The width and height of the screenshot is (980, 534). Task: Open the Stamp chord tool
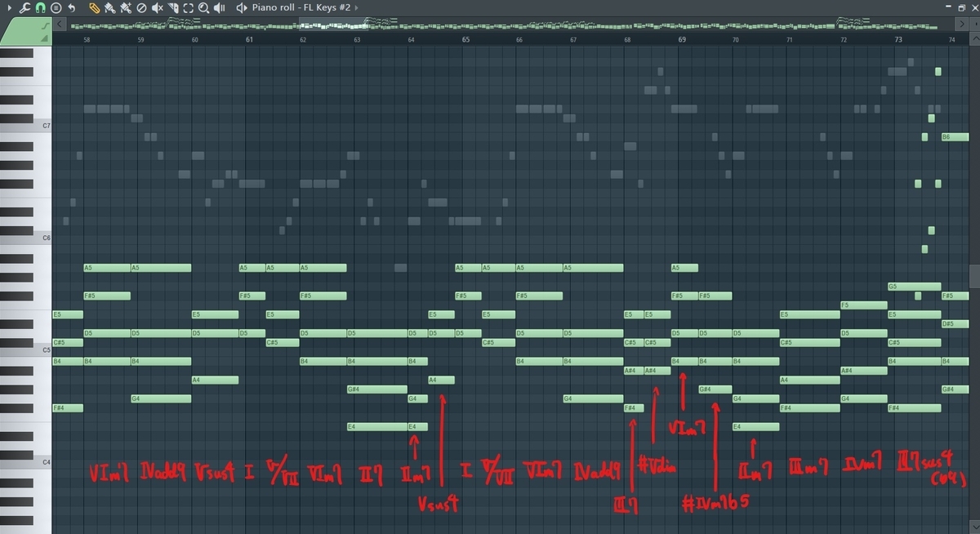(55, 7)
